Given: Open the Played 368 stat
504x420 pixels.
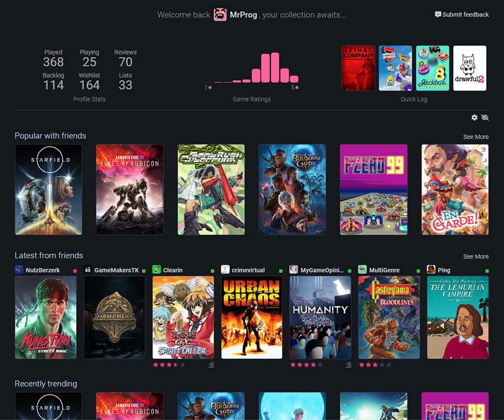Looking at the screenshot, I should click(53, 58).
